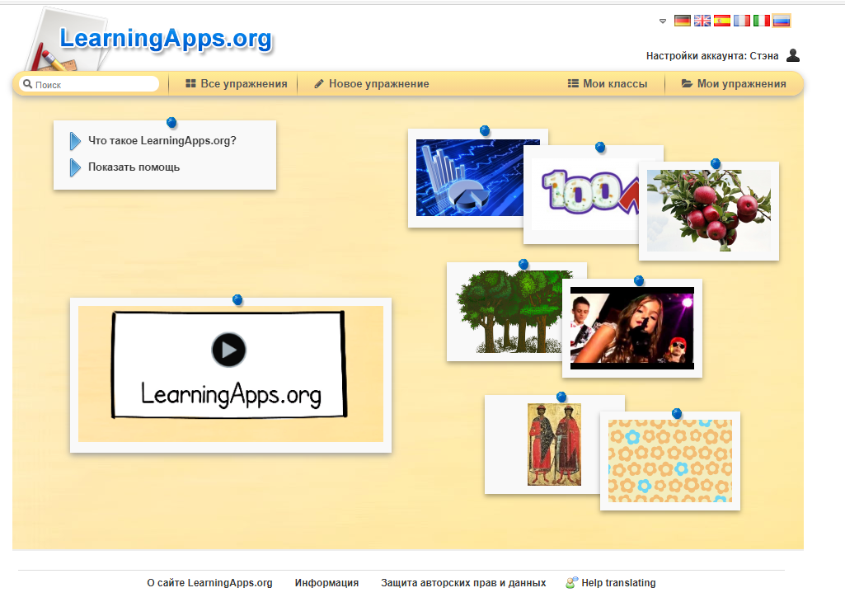Open the singing girl video thumbnail
845x616 pixels.
tap(632, 328)
